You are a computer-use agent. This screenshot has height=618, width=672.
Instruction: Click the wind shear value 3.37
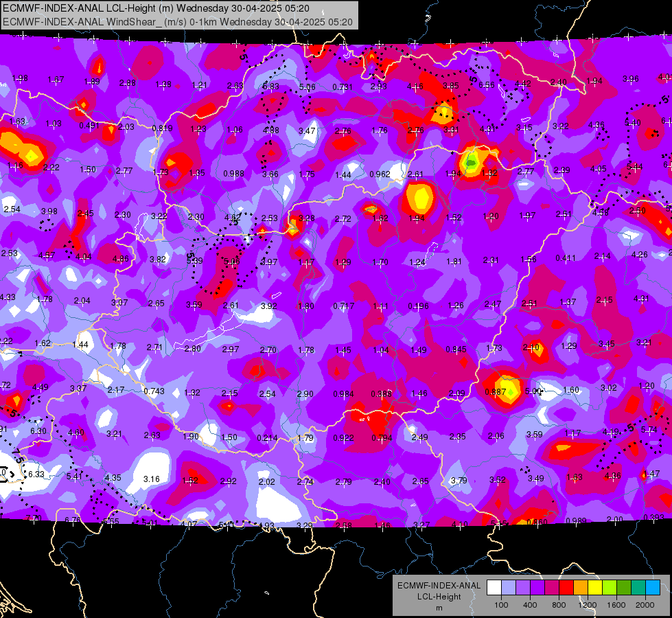78,388
